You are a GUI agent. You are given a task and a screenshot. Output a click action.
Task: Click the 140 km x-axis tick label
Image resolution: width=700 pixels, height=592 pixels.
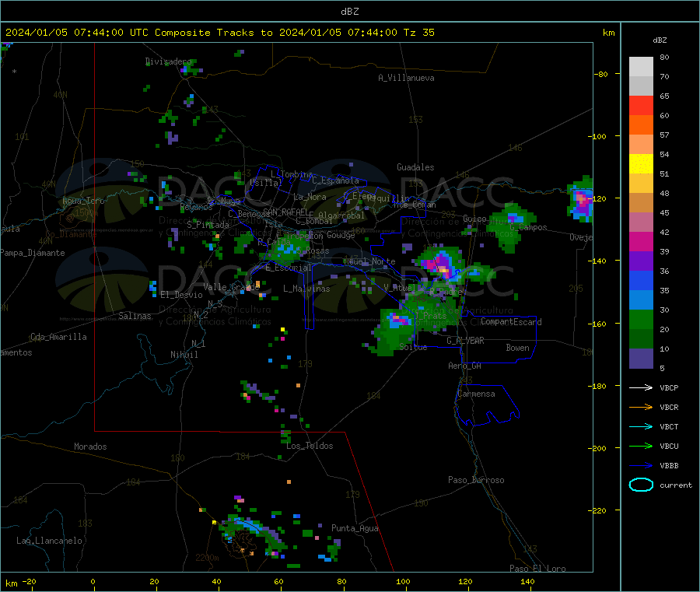click(527, 582)
